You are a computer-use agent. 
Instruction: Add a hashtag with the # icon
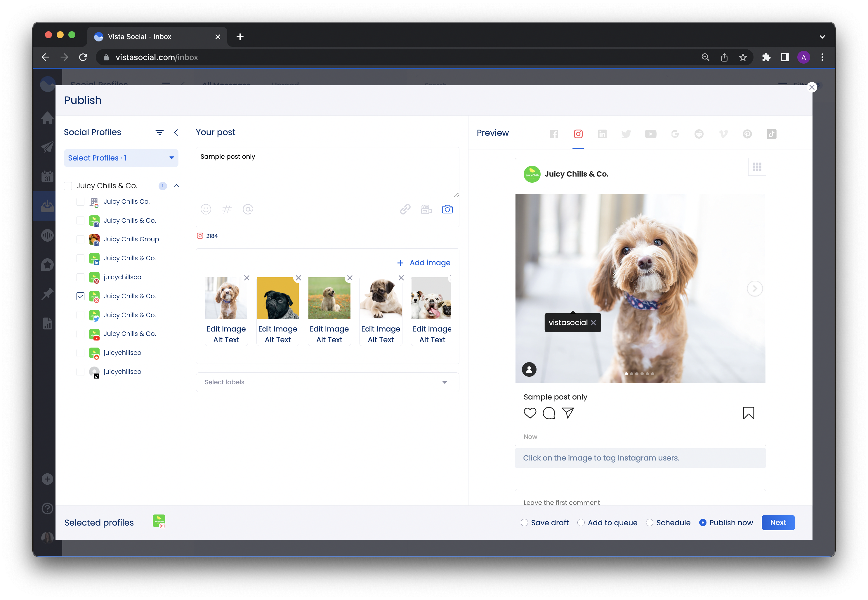227,210
